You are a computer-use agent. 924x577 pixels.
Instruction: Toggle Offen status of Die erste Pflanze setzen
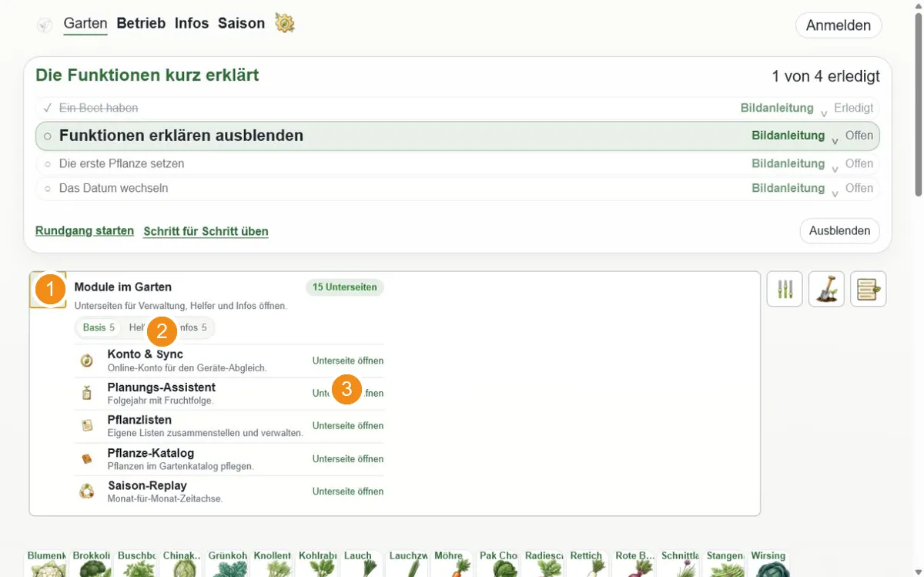[x=859, y=163]
